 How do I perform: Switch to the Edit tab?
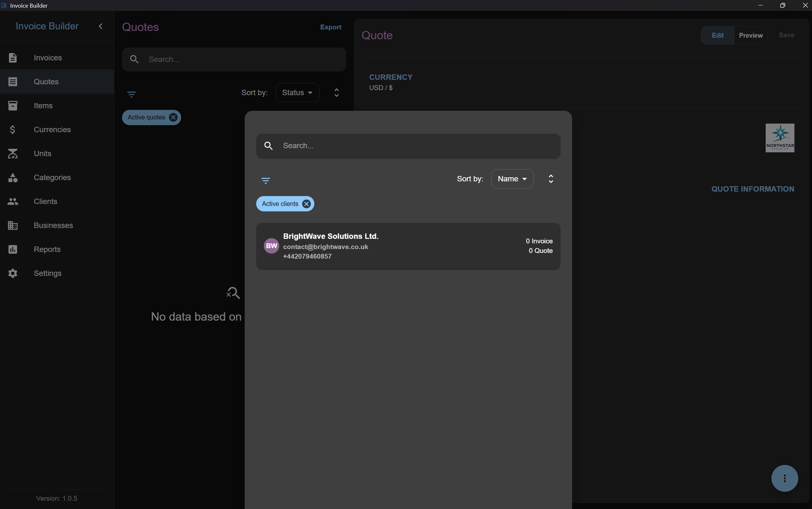[717, 35]
